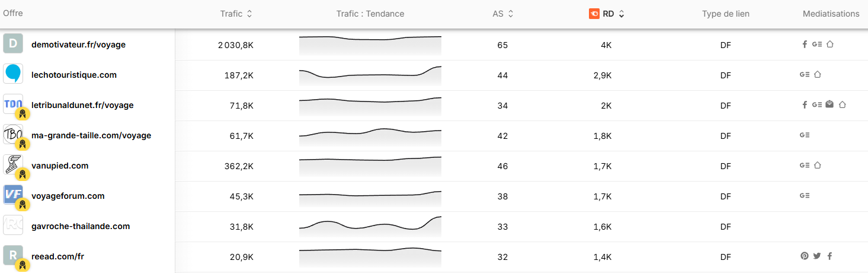This screenshot has width=868, height=273.
Task: Click the Google News icon for lechotouristique.com
Action: coord(805,74)
